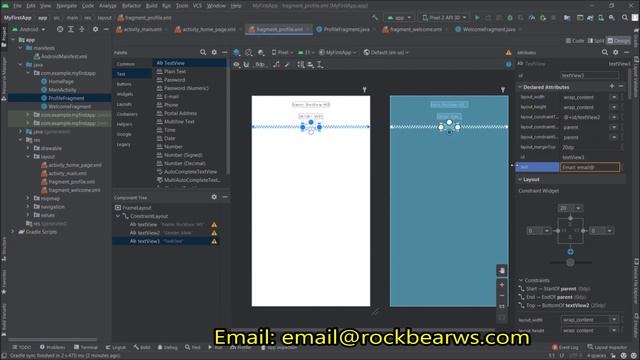Collapse Layout section in Attributes

click(x=520, y=179)
